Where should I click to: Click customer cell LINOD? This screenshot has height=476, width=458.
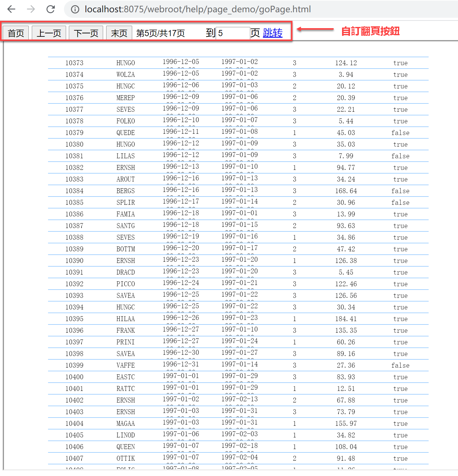(125, 435)
